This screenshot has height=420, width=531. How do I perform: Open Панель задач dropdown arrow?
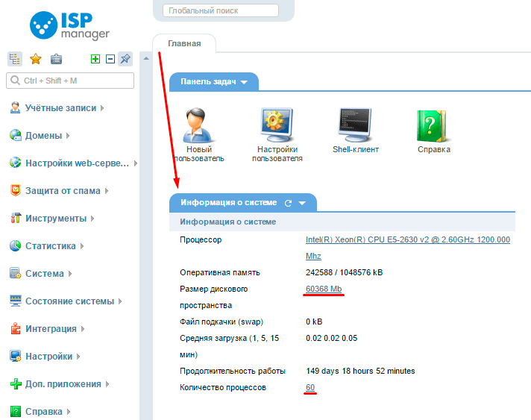tap(244, 82)
